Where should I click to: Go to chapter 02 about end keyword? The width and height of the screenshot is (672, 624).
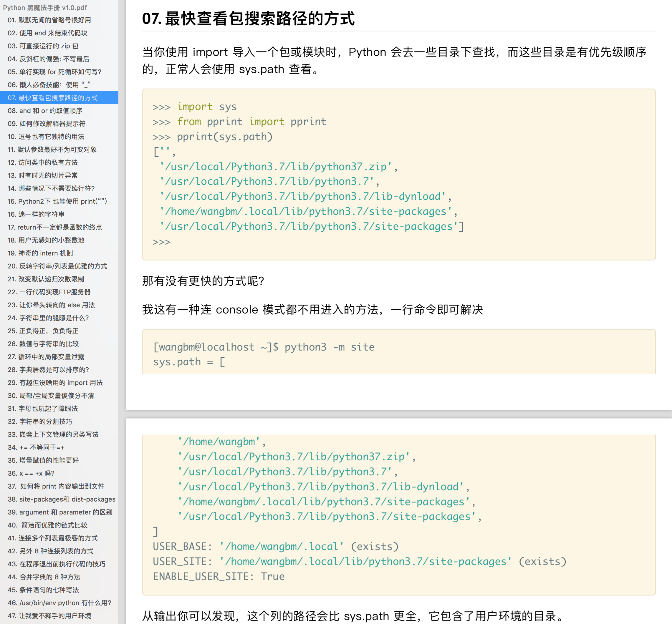tap(48, 33)
